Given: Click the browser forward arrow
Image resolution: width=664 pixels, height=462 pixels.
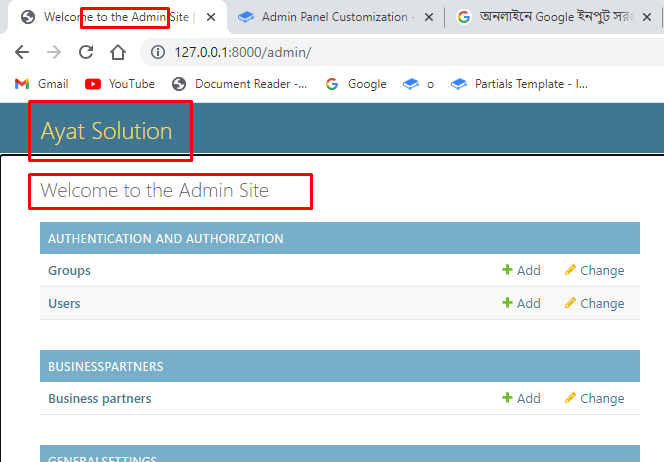Looking at the screenshot, I should 54,52.
